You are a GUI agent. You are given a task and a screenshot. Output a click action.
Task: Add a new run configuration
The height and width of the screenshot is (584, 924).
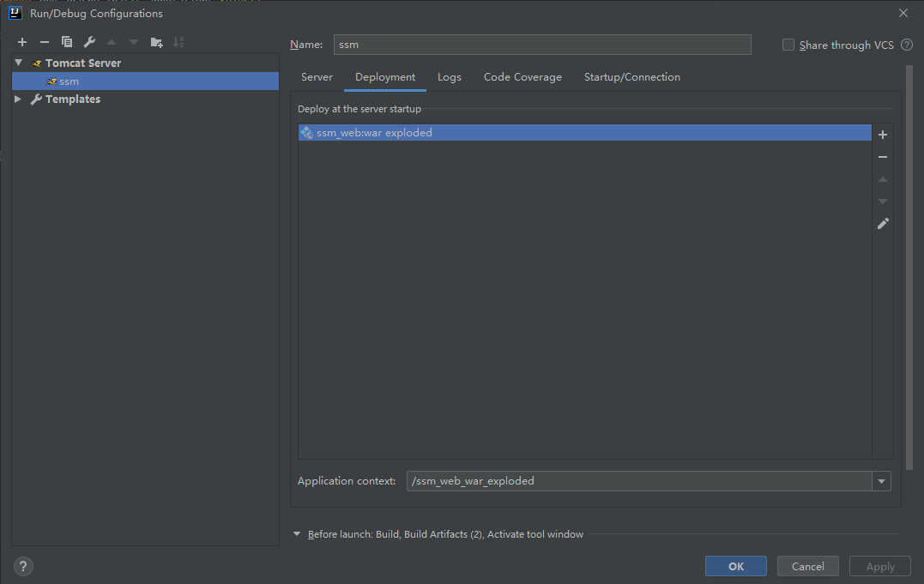[22, 42]
